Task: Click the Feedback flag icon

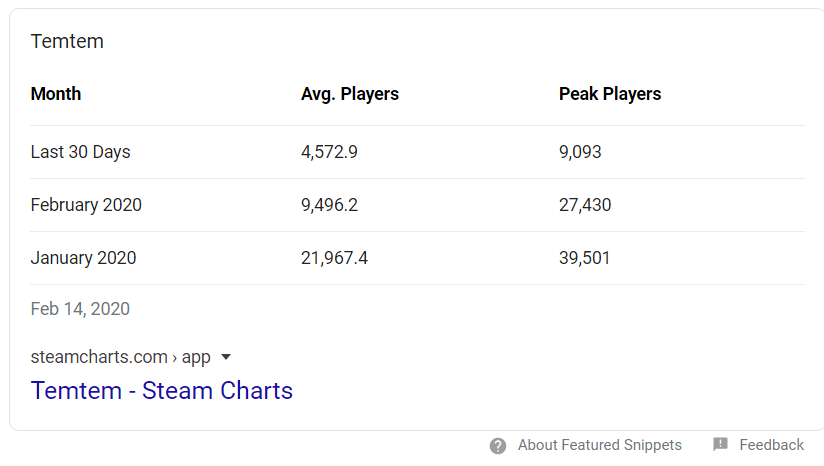Action: pos(720,444)
